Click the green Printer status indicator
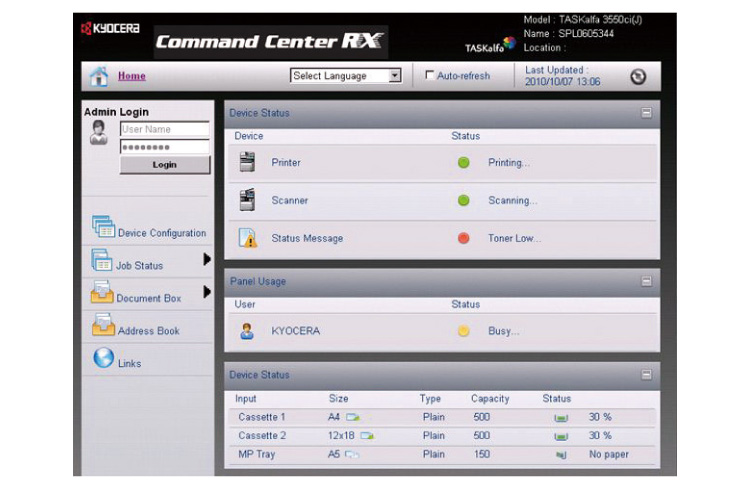The image size is (750, 488). [463, 163]
